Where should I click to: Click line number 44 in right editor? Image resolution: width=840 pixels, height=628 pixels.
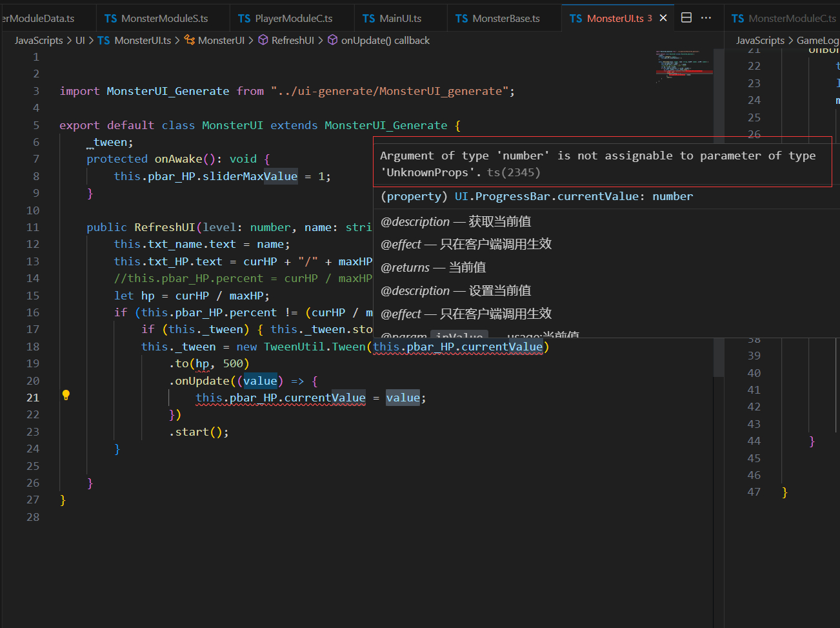(754, 441)
